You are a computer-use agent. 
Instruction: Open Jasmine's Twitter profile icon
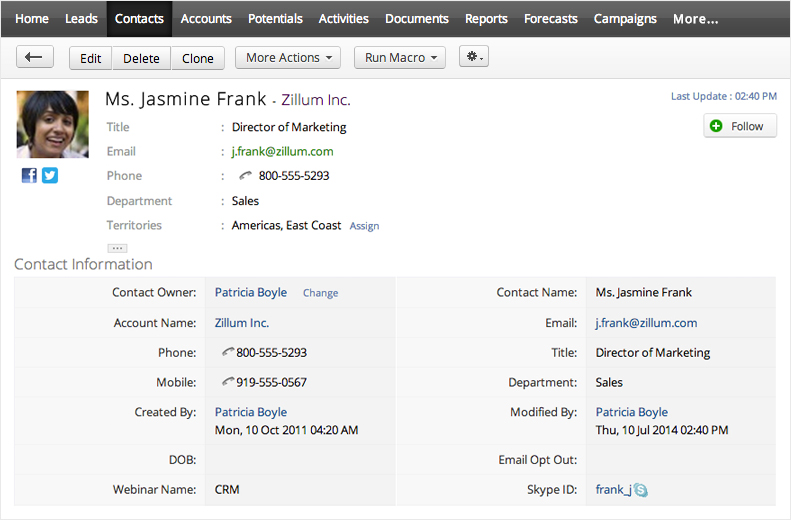coord(49,175)
